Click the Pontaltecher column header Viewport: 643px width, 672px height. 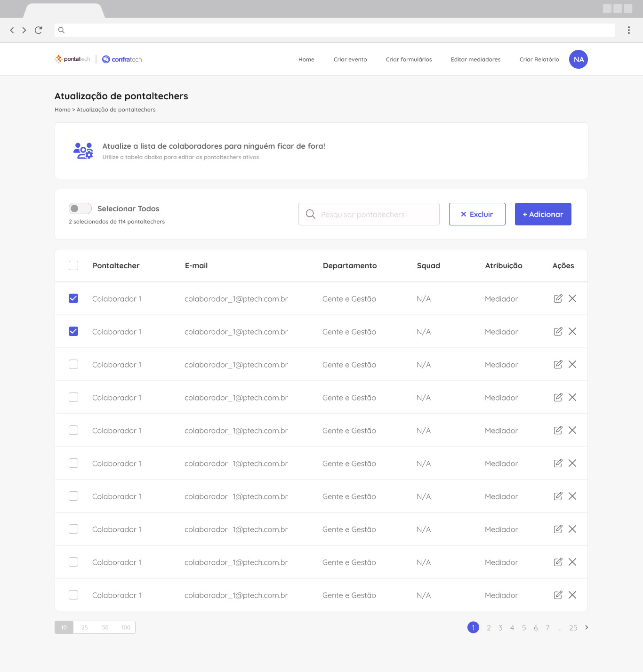pyautogui.click(x=116, y=265)
